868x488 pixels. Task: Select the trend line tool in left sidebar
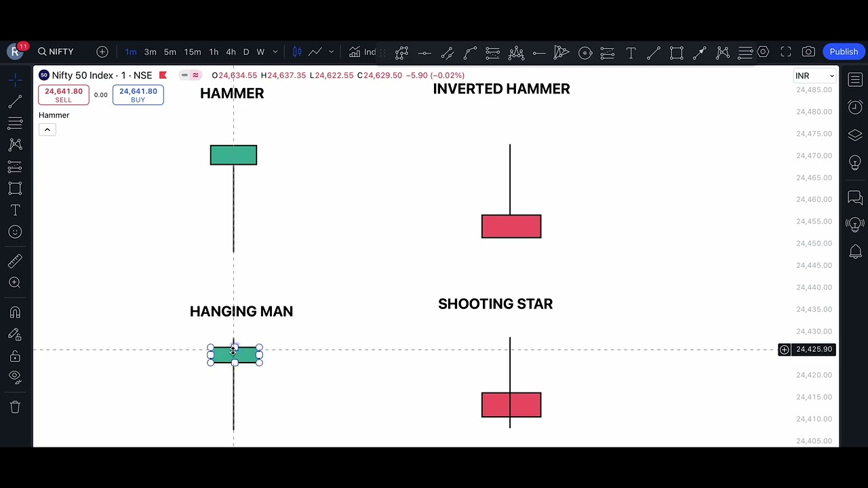coord(15,102)
